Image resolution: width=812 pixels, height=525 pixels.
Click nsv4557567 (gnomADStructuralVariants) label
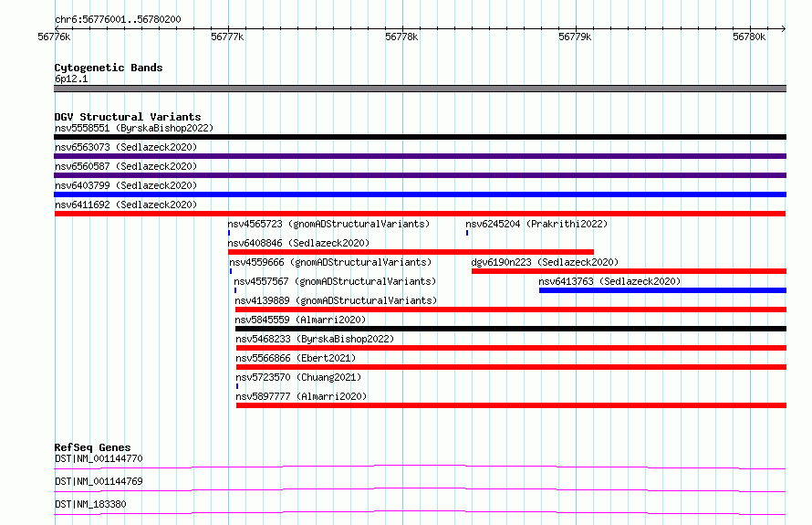coord(335,281)
